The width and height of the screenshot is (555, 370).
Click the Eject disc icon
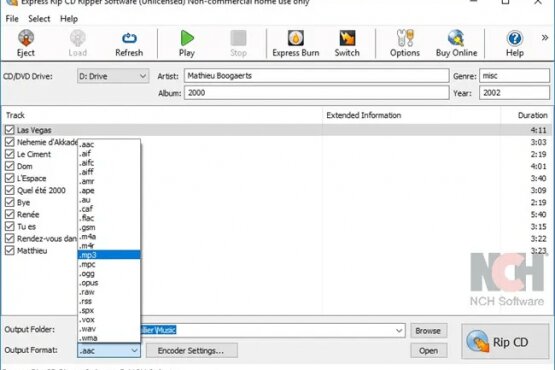coord(26,38)
